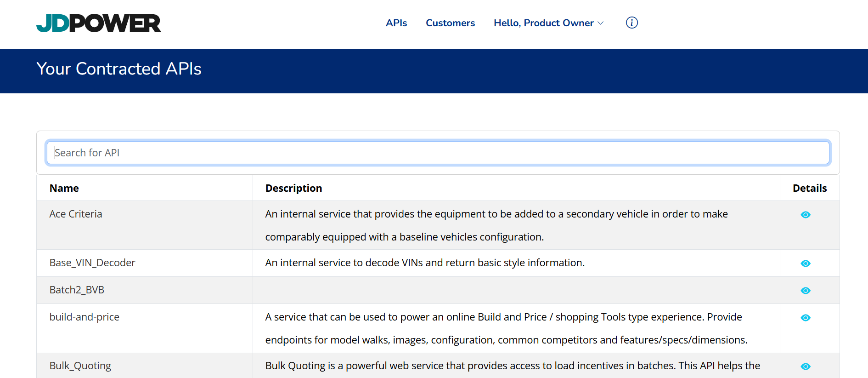
Task: Open Batch2_BVB details eye icon
Action: [805, 291]
